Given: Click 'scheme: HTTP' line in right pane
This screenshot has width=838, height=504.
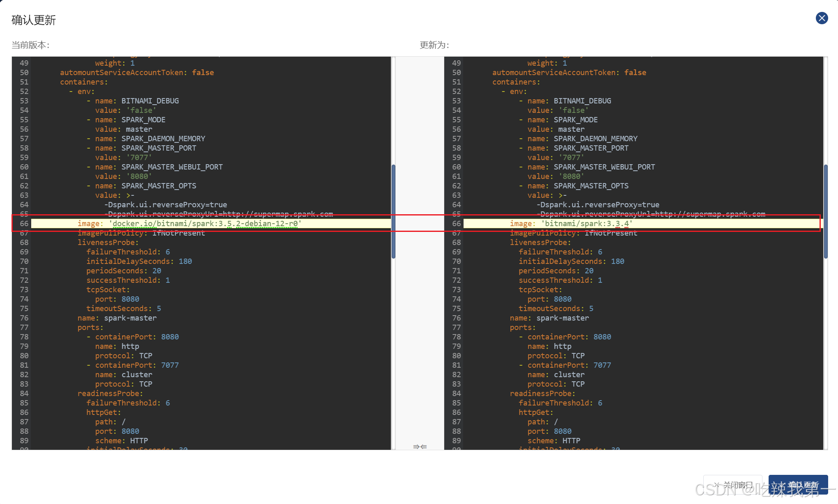Looking at the screenshot, I should [553, 441].
